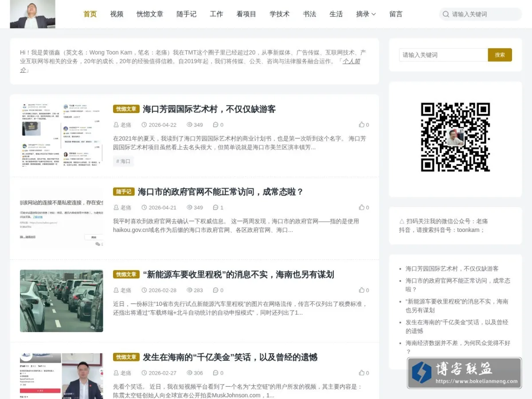Click the comment icon on 新能源车 post
This screenshot has width=532, height=399.
pos(215,290)
